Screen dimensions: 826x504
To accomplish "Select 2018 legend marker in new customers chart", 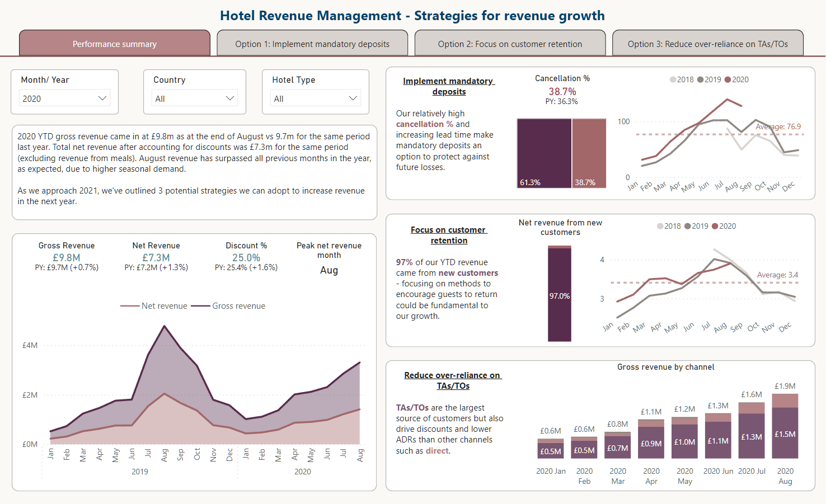I will (x=660, y=226).
